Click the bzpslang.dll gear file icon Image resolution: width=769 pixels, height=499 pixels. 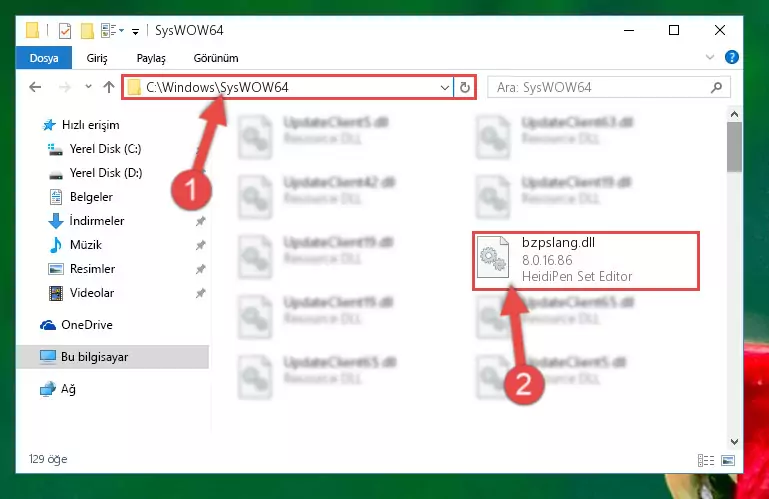(493, 257)
